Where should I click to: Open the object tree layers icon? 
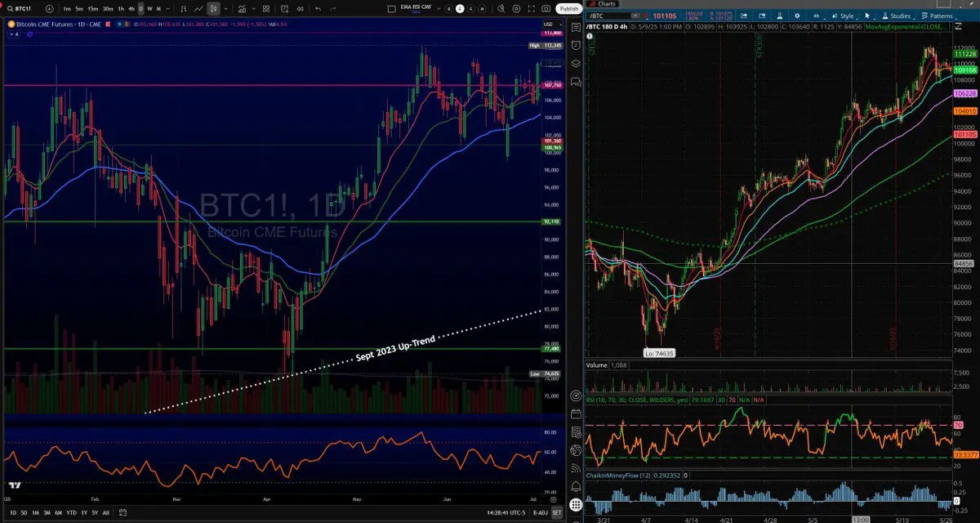(x=575, y=63)
